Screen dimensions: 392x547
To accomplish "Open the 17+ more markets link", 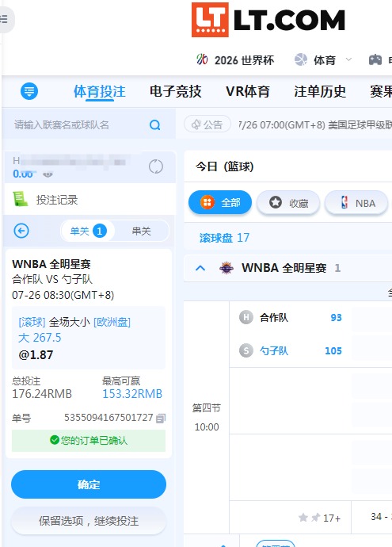I will (332, 518).
